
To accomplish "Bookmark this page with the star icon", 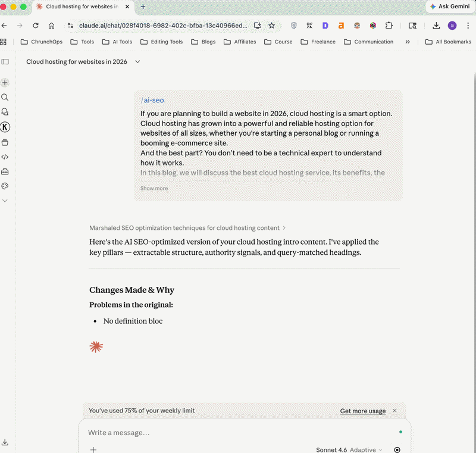I will pos(272,26).
